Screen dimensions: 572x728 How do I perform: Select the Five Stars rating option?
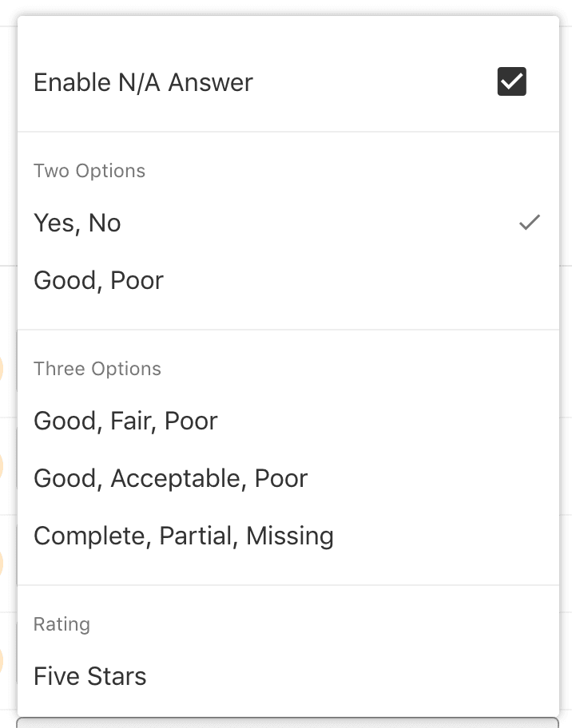89,676
